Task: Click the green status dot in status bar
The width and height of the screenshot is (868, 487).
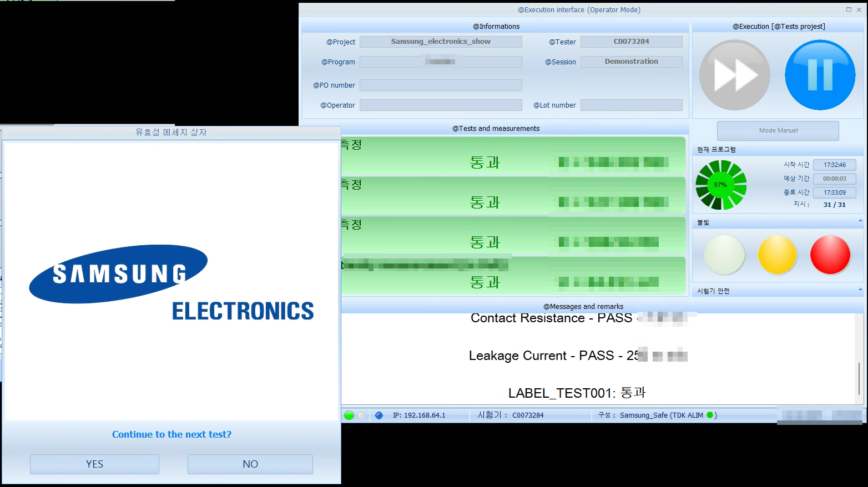Action: tap(349, 415)
